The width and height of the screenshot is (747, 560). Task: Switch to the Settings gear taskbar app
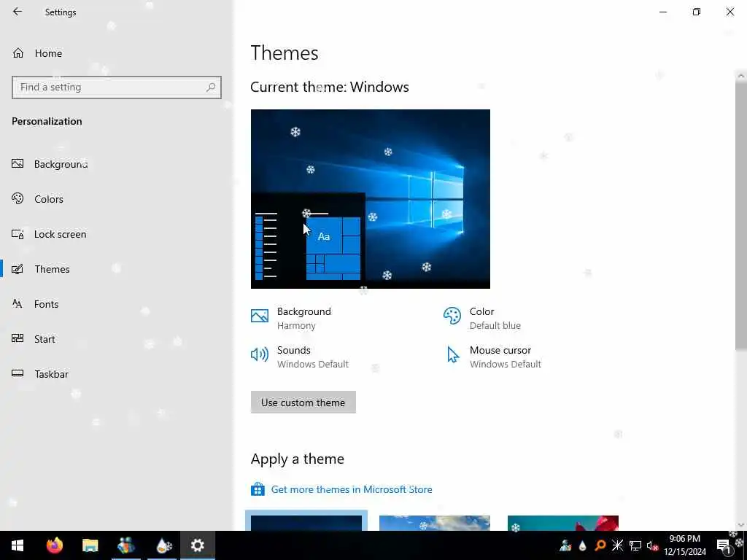[x=197, y=545]
